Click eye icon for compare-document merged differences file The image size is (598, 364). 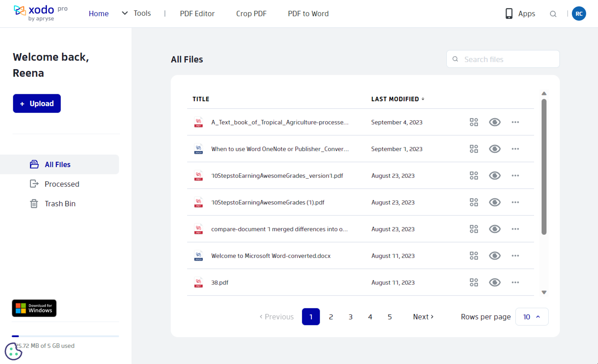[x=494, y=229]
